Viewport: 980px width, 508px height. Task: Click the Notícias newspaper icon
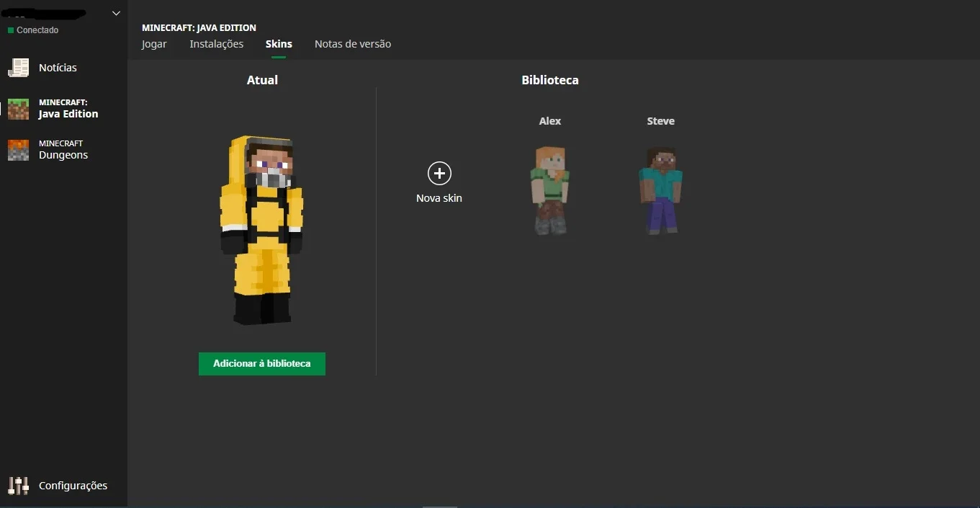[x=18, y=68]
